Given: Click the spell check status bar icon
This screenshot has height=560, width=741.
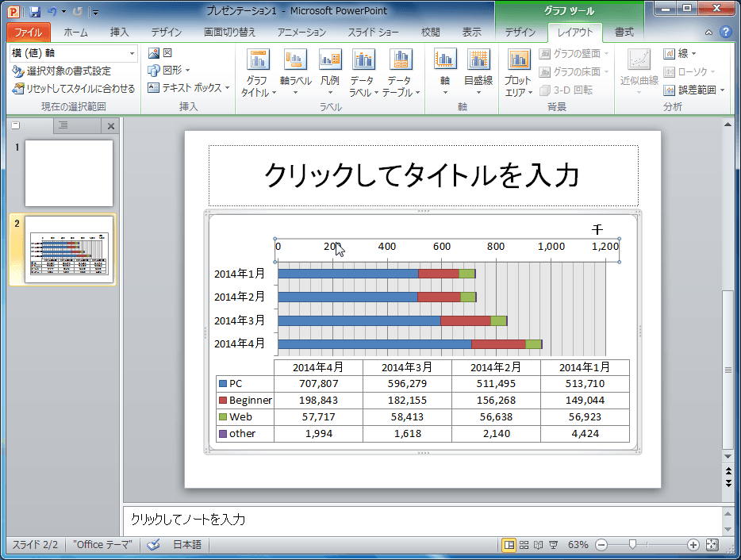Looking at the screenshot, I should [153, 545].
